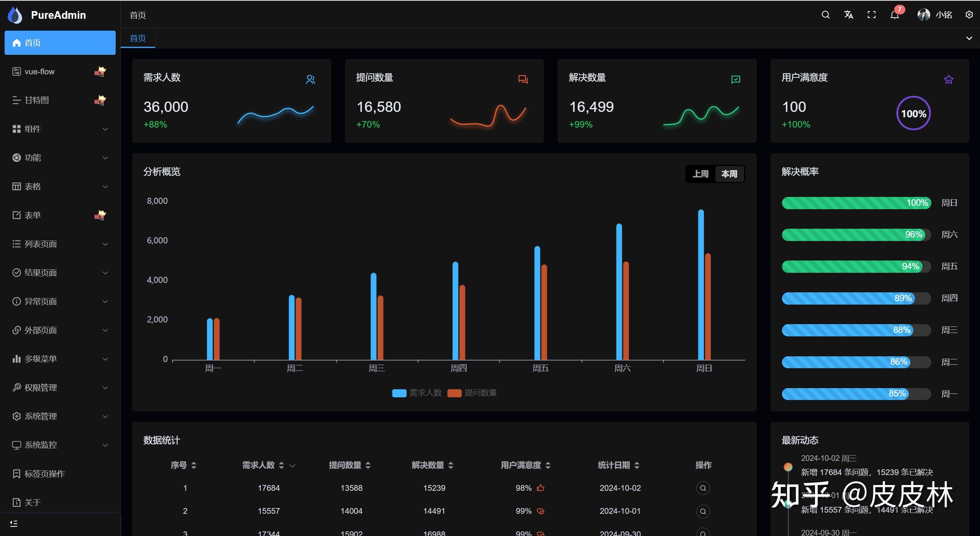This screenshot has width=980, height=536.
Task: Open notifications bell with badge 7
Action: 895,15
